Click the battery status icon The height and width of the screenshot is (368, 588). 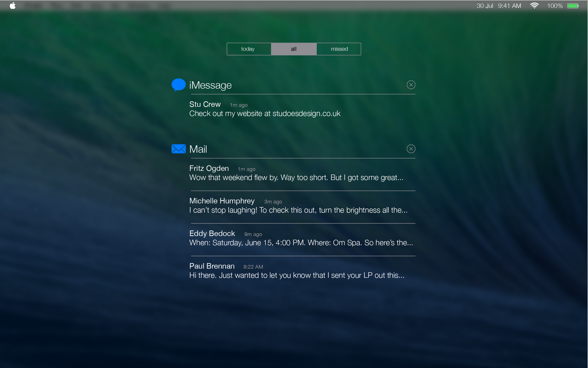point(573,6)
